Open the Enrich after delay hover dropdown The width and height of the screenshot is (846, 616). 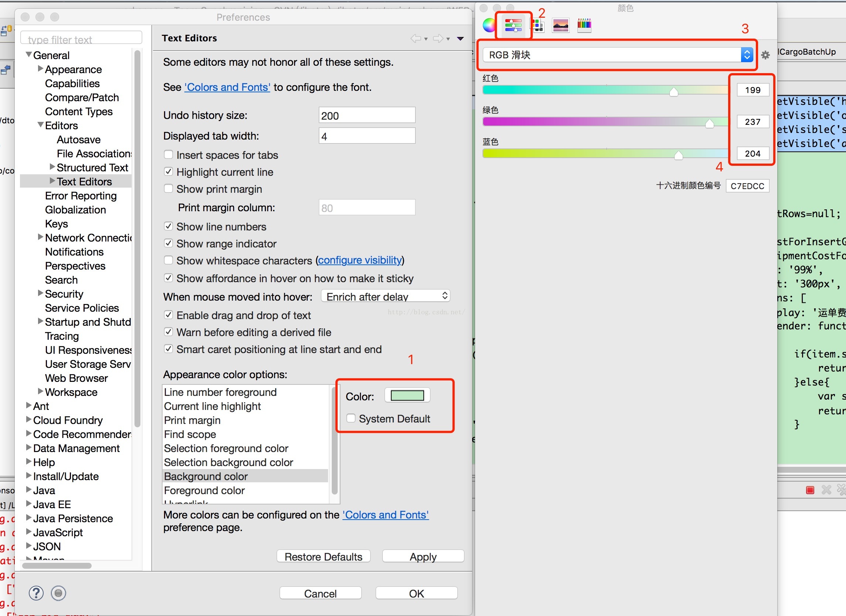point(386,296)
